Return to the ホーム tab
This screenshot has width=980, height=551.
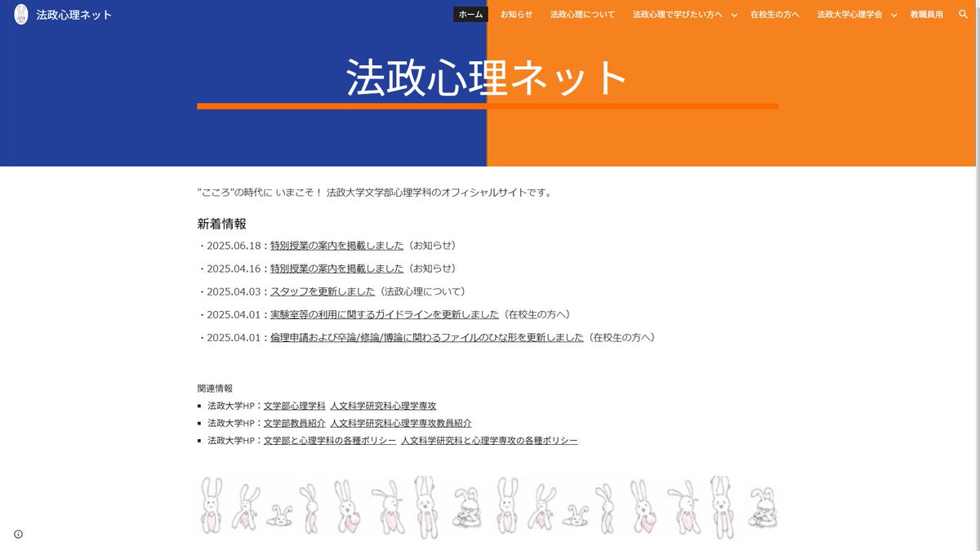[x=470, y=14]
